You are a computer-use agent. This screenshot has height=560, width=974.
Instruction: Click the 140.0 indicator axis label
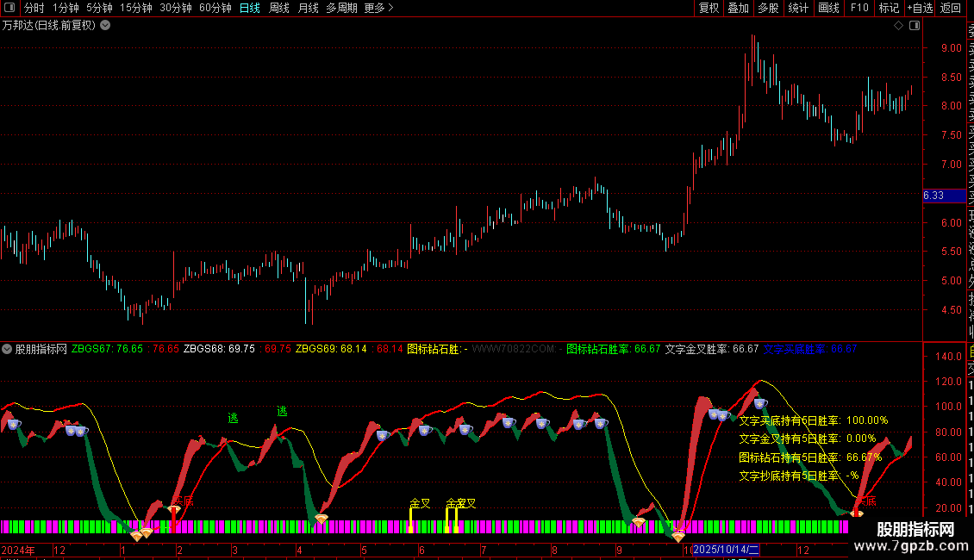948,357
